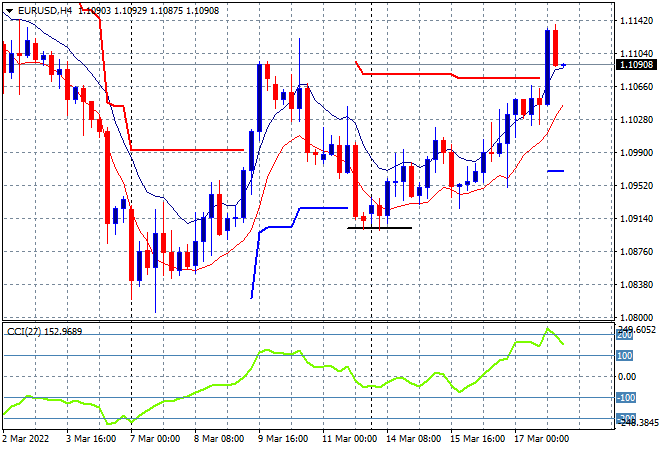The height and width of the screenshot is (450, 660).
Task: Select the current price label 1.10908
Action: [x=636, y=64]
